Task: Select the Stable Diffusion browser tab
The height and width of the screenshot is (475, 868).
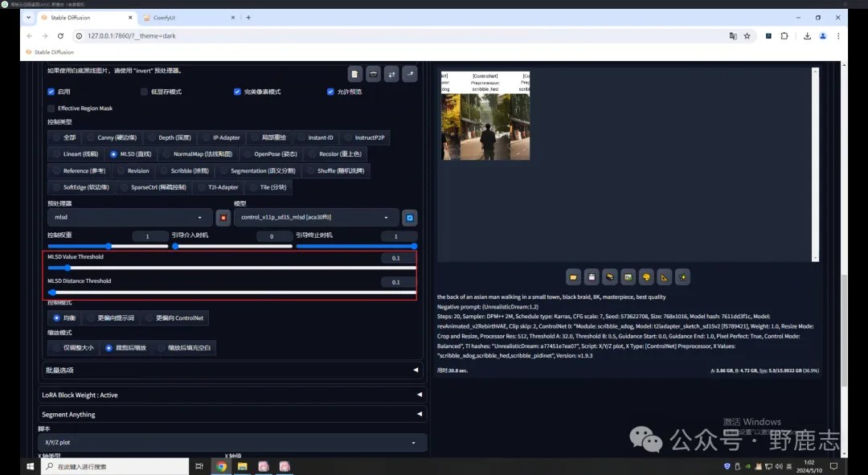Action: (87, 18)
